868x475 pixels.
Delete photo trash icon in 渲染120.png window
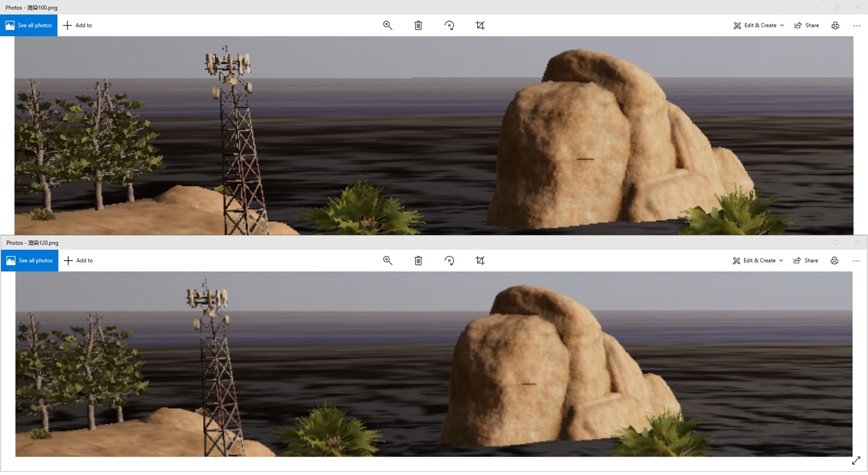click(x=418, y=261)
